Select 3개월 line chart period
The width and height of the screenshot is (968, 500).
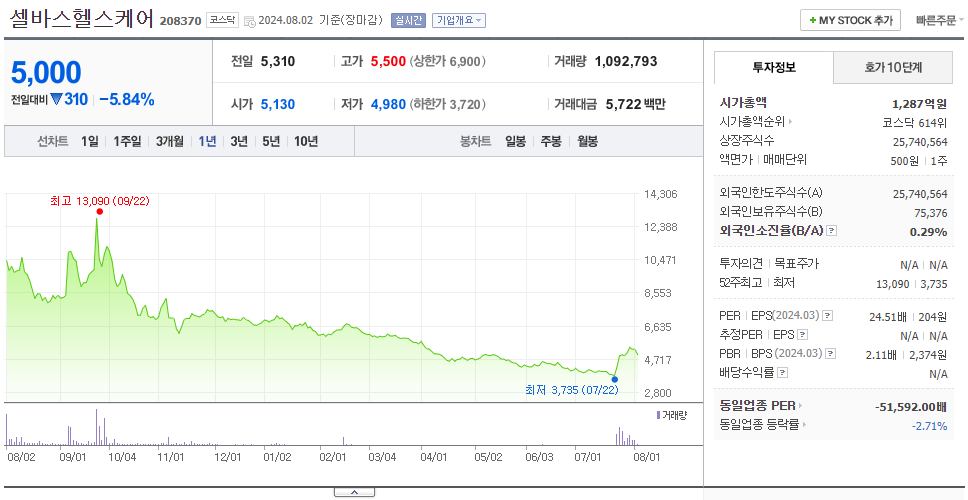tap(170, 141)
